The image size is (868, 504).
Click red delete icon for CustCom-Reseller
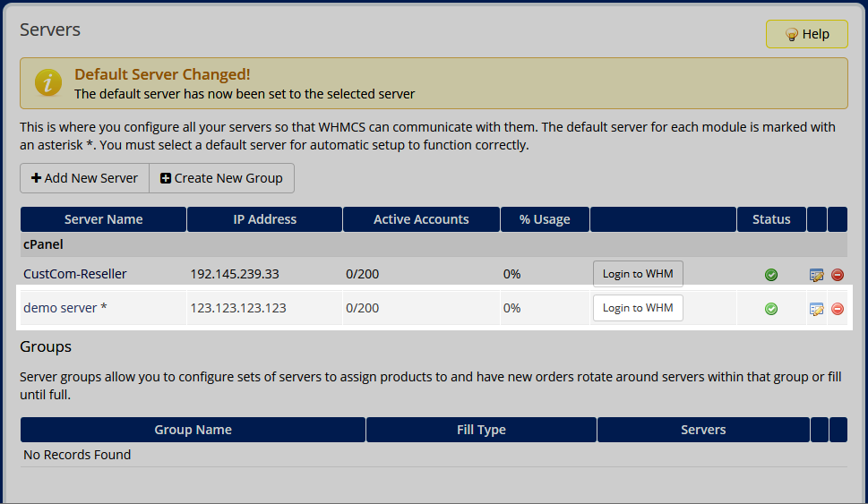point(838,275)
